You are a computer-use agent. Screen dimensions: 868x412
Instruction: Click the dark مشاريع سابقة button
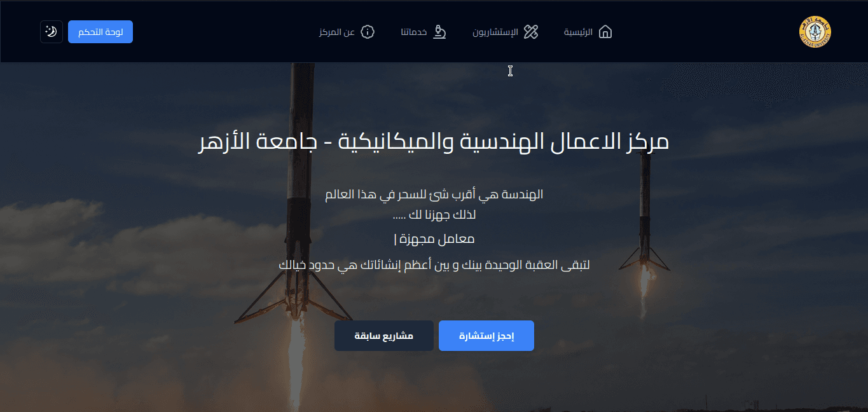click(384, 336)
